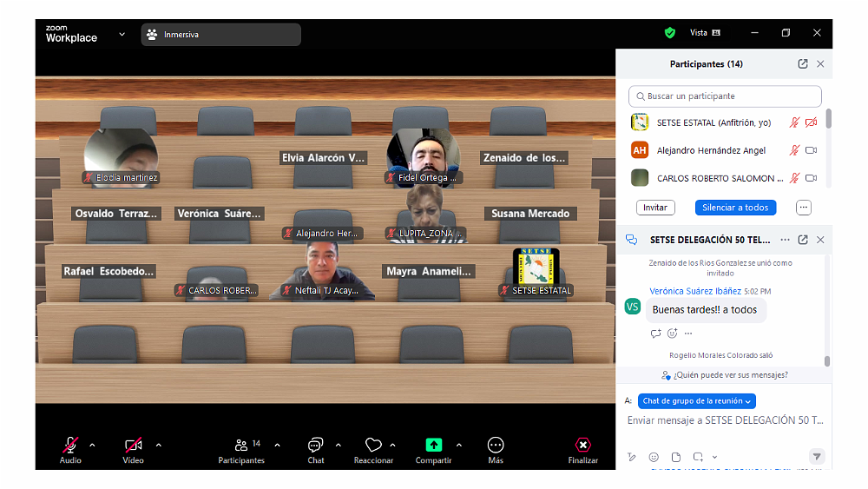Open the Más options icon
Screen dimensions: 868x489
[x=496, y=445]
